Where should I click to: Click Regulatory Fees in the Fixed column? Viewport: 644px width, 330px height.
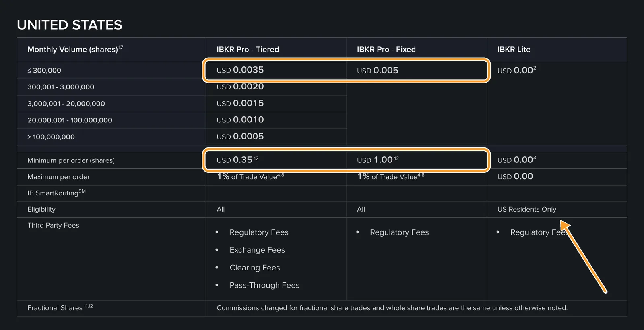click(399, 232)
